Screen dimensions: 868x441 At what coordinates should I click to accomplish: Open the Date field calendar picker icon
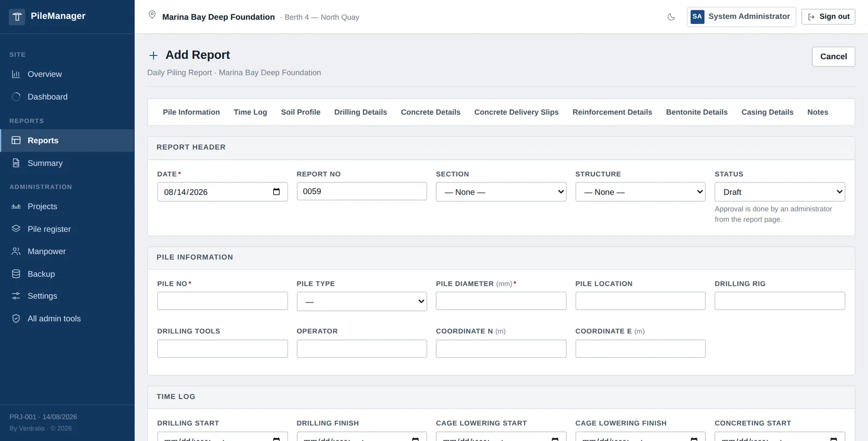tap(276, 192)
